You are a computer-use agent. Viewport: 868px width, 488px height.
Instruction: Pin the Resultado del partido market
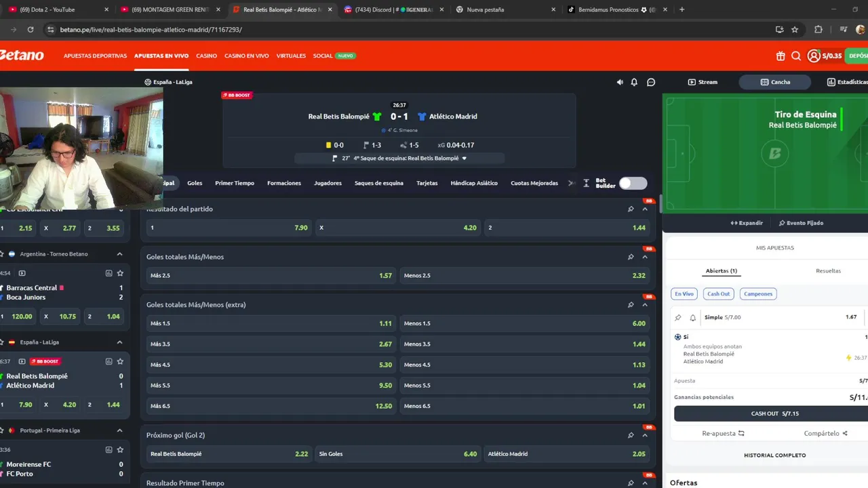point(631,209)
